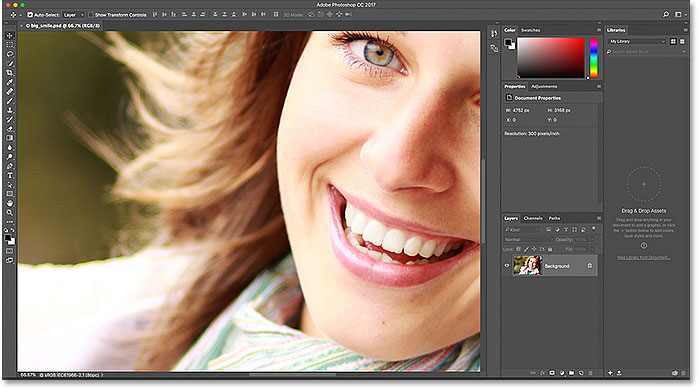Screen dimensions: 700x392
Task: Select the Move tool in the toolbar
Action: [10, 35]
